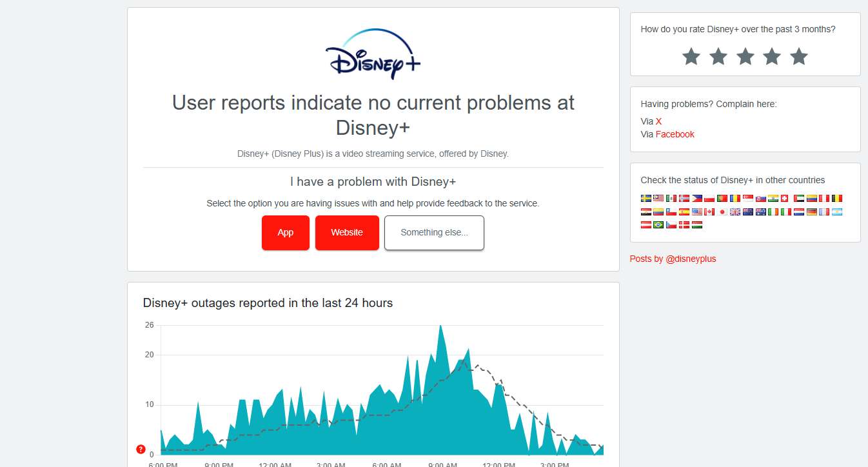Select the Romania flag
The image size is (868, 467).
735,199
